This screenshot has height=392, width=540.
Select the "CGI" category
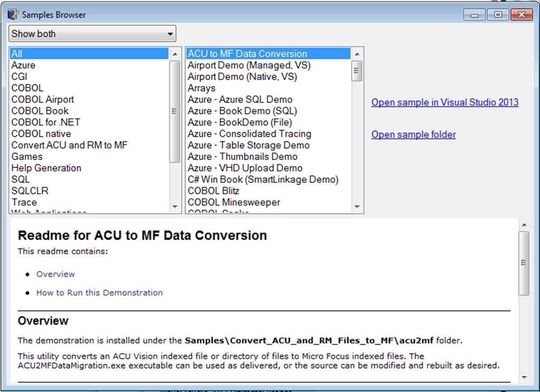[x=89, y=77]
